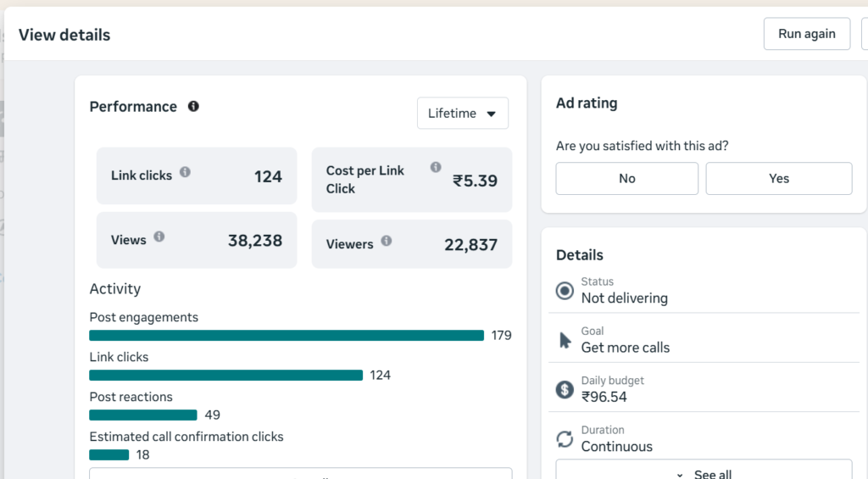Click the Daily budget dollar icon
868x479 pixels.
click(x=565, y=389)
